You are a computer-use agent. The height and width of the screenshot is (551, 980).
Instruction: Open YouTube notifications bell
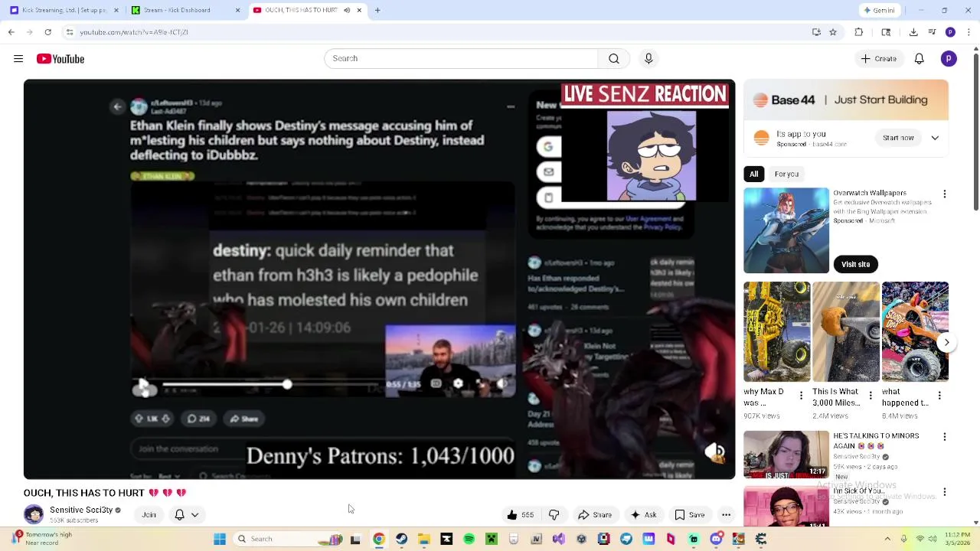(x=920, y=59)
